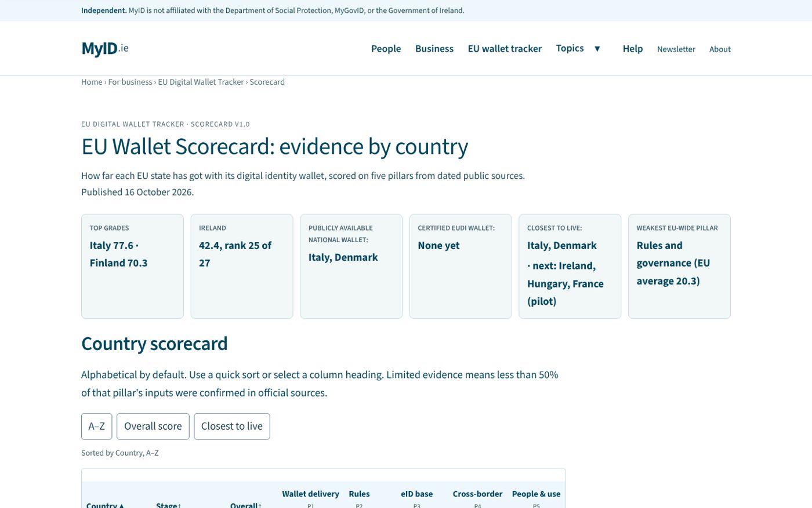812x508 pixels.
Task: Go to Home via breadcrumb
Action: (92, 82)
